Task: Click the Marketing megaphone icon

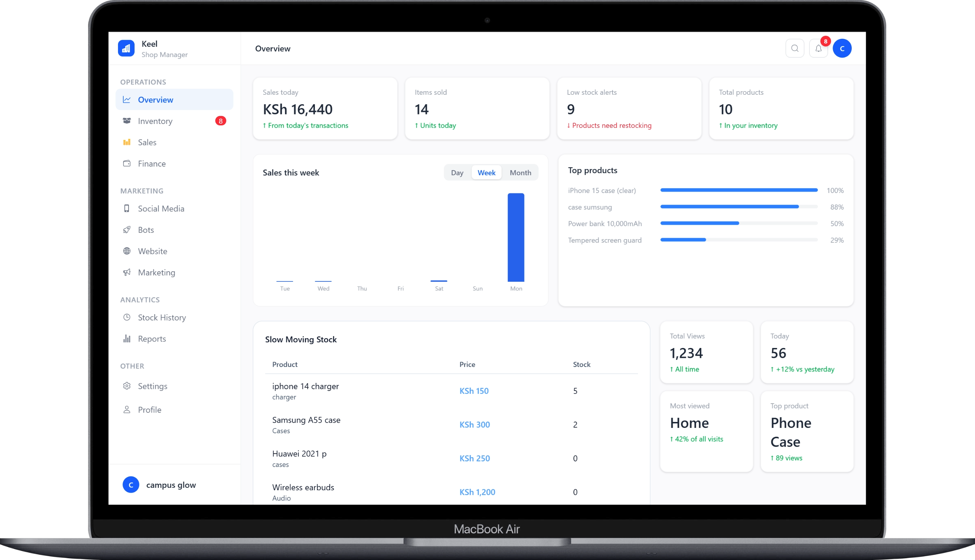Action: [x=126, y=272]
